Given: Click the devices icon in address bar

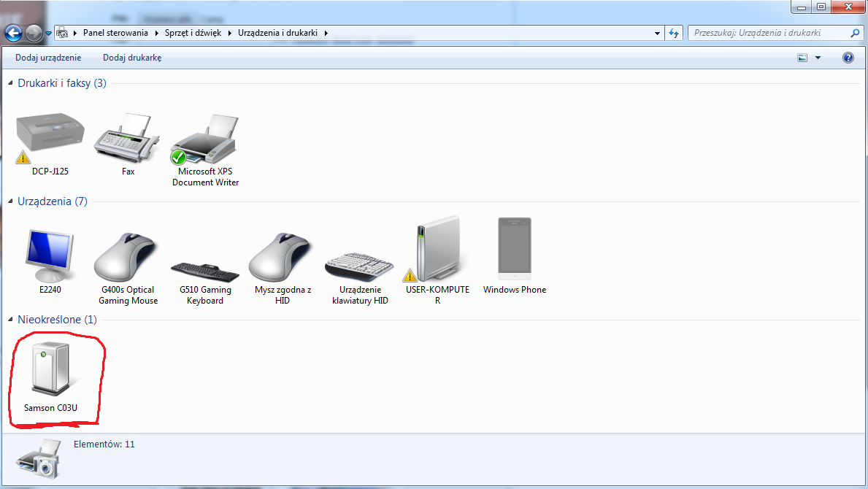Looking at the screenshot, I should coord(63,33).
